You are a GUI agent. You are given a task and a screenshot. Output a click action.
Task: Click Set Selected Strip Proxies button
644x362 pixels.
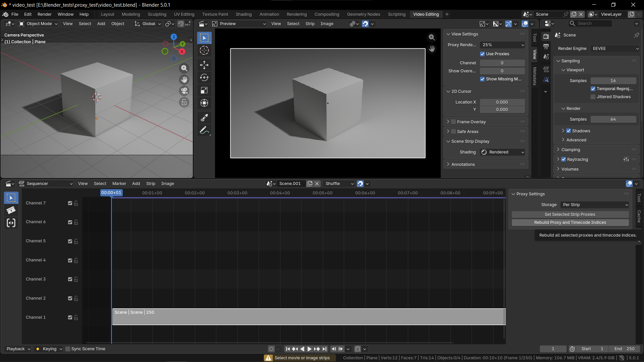point(570,215)
